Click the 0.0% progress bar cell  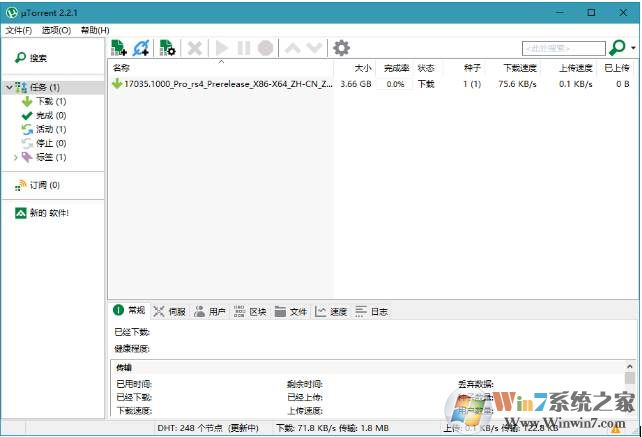click(395, 84)
